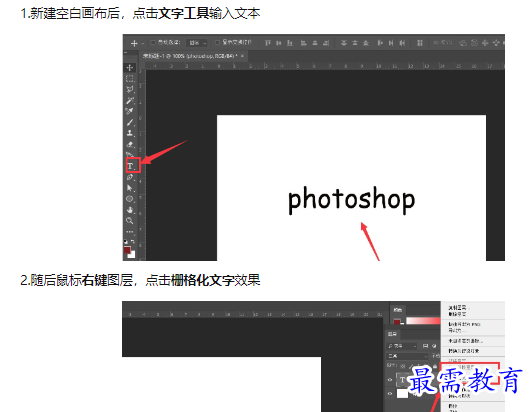The width and height of the screenshot is (531, 412).
Task: Click the toolbox background color swatch
Action: [x=133, y=256]
